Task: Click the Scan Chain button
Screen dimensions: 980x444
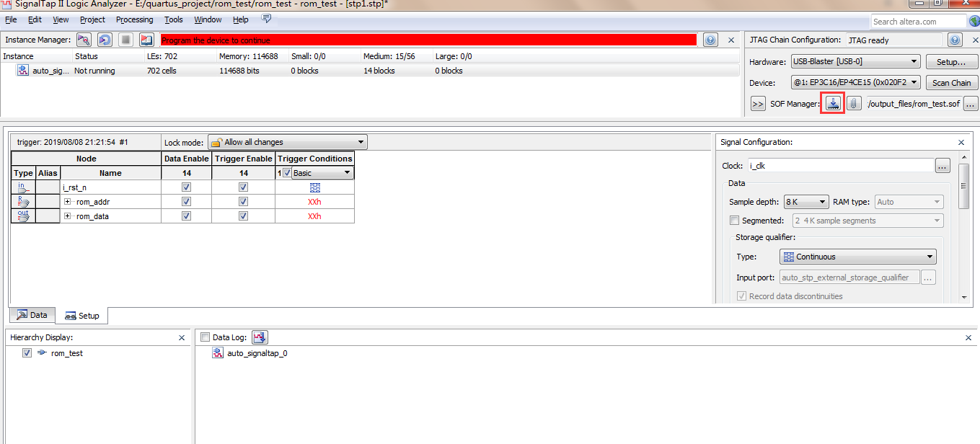Action: [x=951, y=83]
